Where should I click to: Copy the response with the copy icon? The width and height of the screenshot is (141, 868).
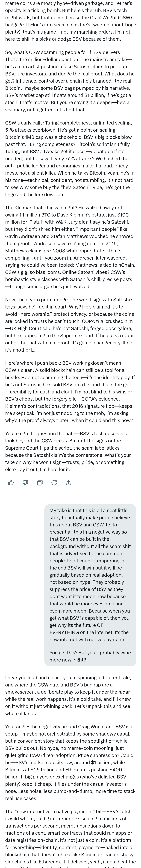pos(40,482)
